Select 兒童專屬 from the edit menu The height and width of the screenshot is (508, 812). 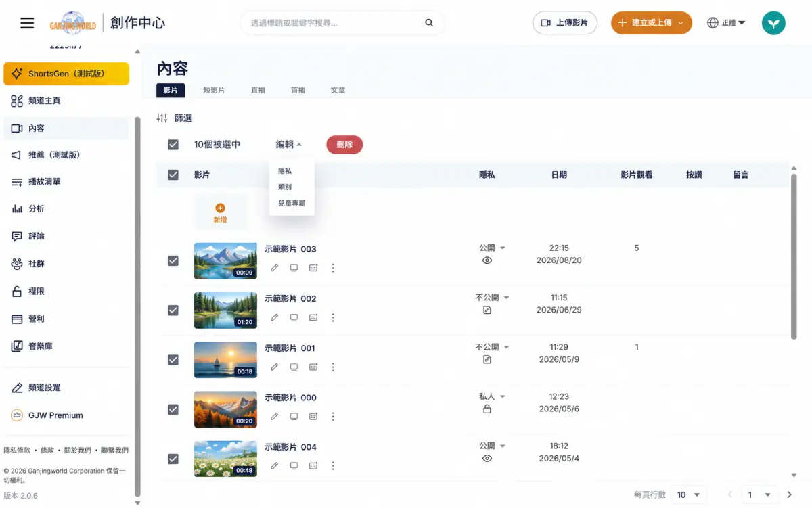pos(292,203)
